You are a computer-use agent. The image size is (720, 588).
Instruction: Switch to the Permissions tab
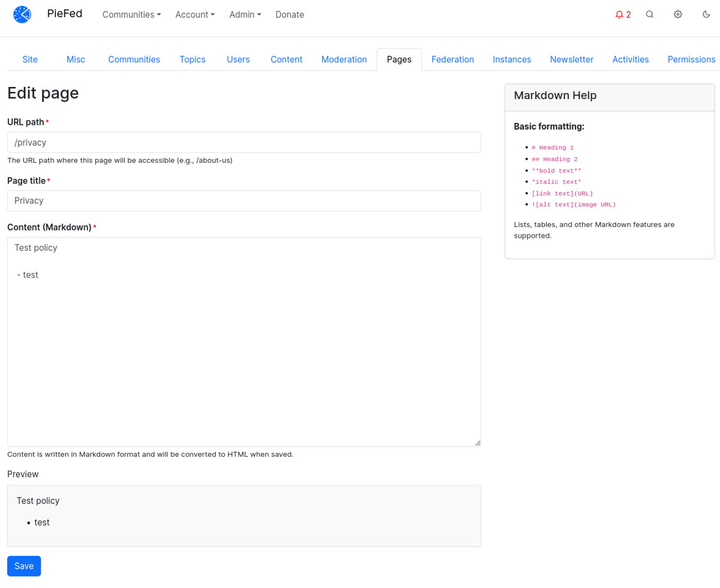point(691,59)
